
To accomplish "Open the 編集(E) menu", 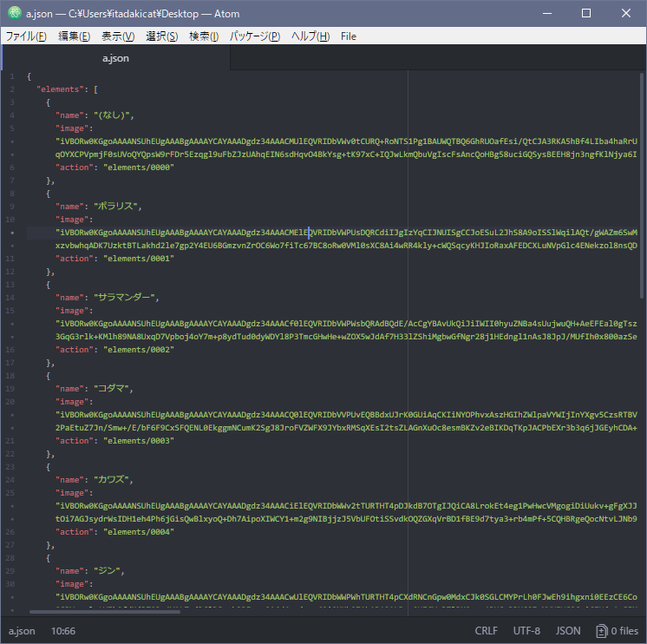I will [74, 36].
